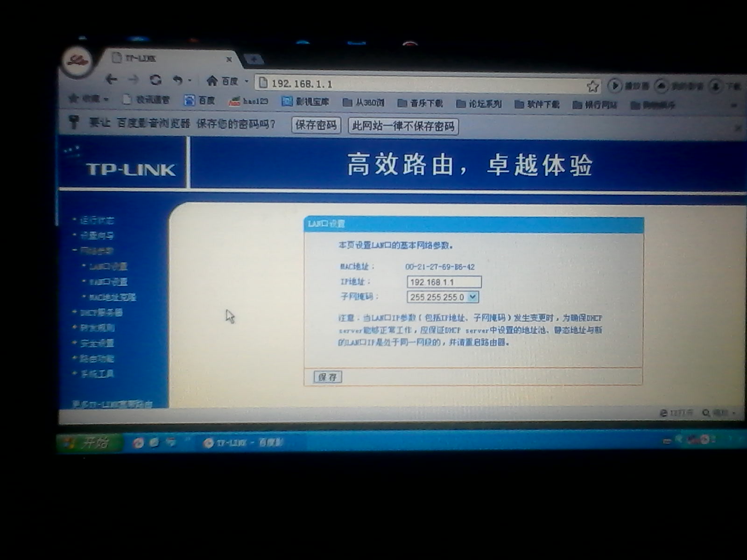747x560 pixels.
Task: Select the LAN口设置 submenu item
Action: 108,266
